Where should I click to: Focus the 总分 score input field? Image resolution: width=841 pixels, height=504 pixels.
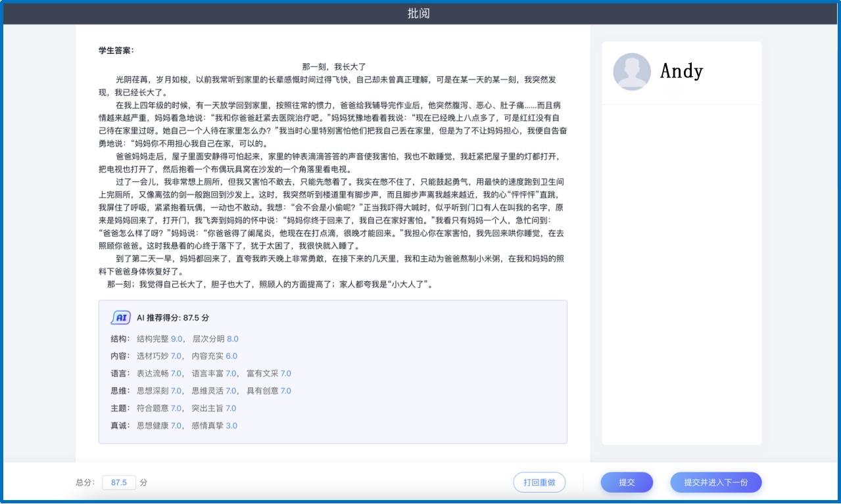pos(119,482)
